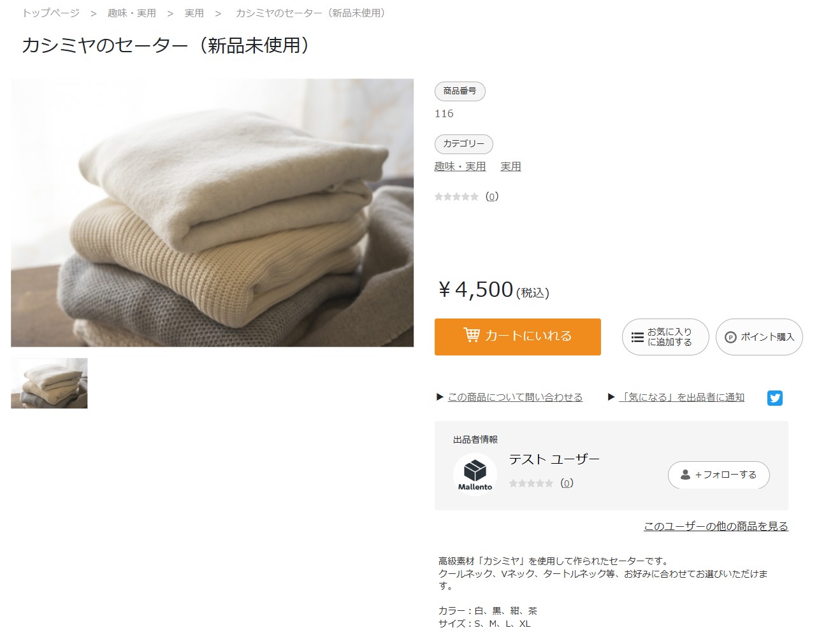The width and height of the screenshot is (840, 637).
Task: Notify seller via 「気になる」 link
Action: 681,397
